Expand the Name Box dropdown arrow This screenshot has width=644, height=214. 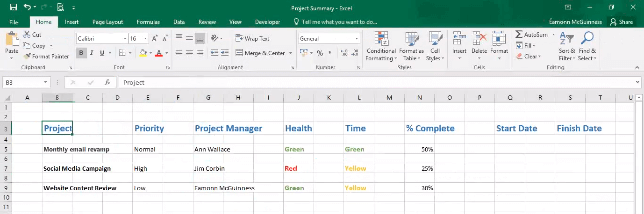(45, 82)
